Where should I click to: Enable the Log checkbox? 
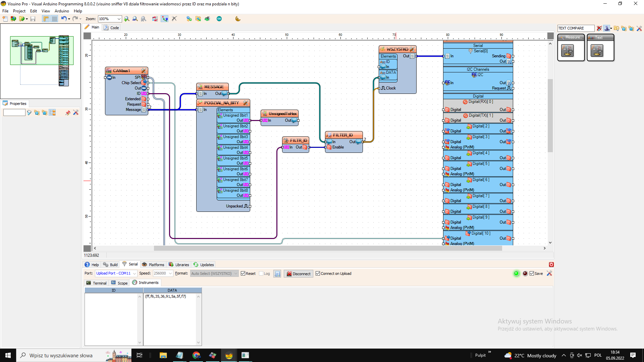261,274
